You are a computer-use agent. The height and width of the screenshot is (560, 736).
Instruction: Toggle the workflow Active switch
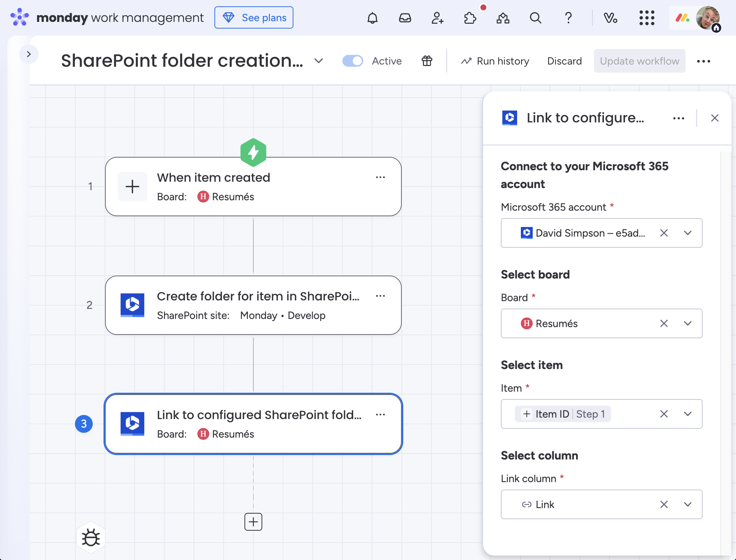[353, 61]
